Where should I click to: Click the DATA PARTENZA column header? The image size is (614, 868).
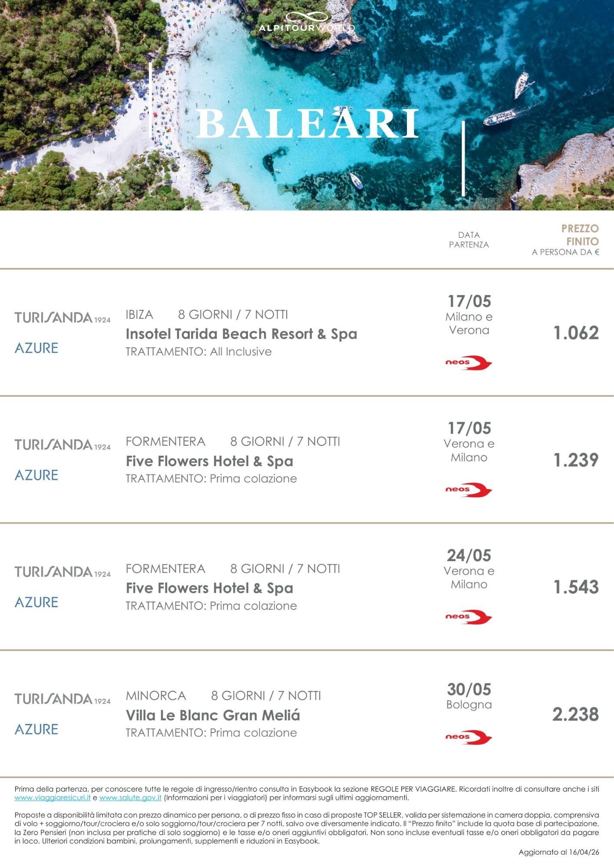click(x=469, y=240)
